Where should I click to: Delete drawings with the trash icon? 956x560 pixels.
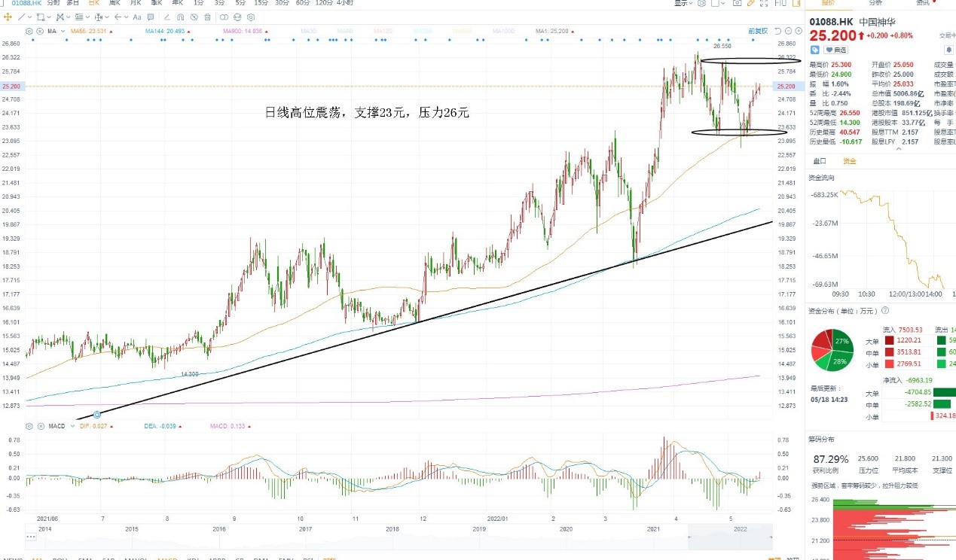[x=207, y=17]
